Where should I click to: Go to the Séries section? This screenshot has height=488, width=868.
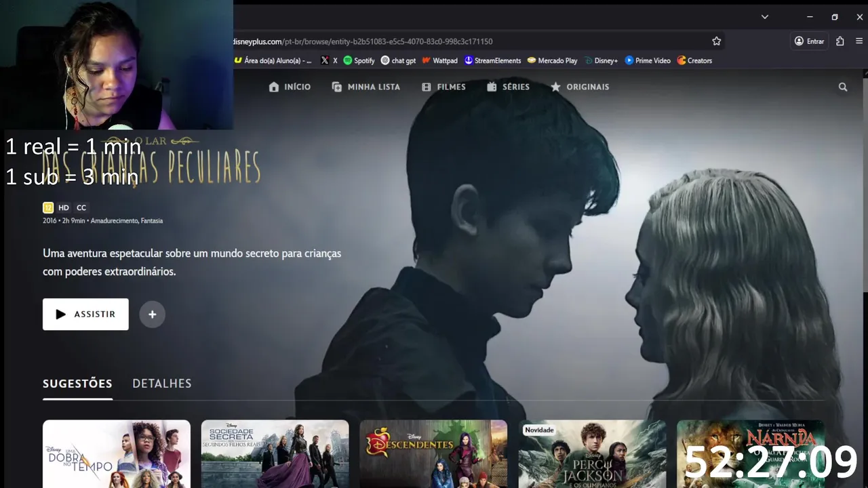508,87
